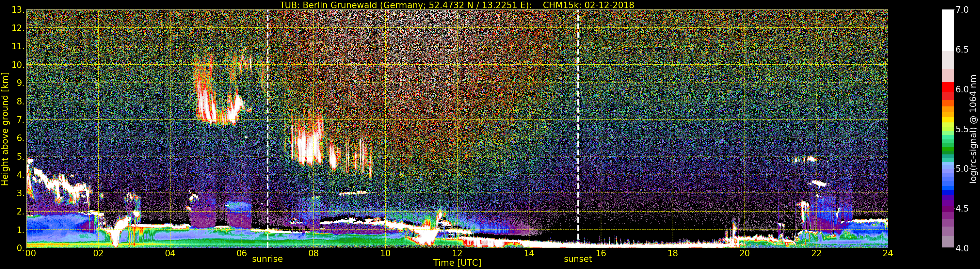Viewport: 980px width, 269px height.
Task: Click the 13 tick on the height axis
Action: click(x=17, y=10)
